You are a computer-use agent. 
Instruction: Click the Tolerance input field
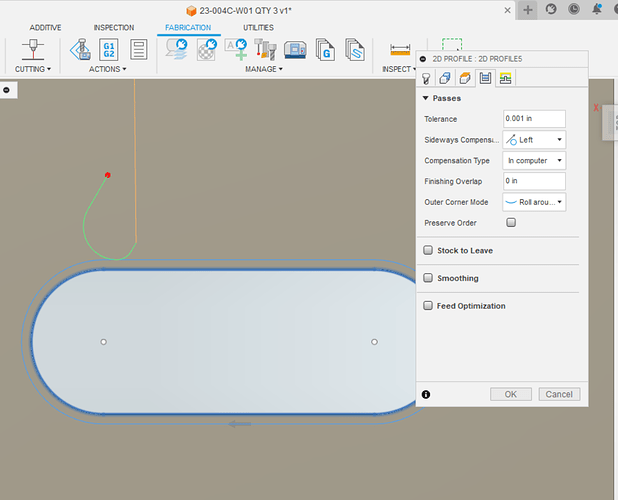pos(534,119)
